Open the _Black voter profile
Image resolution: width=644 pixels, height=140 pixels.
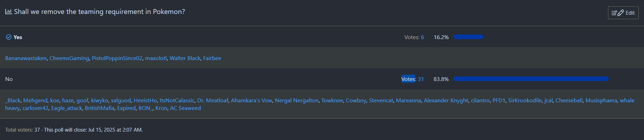coord(13,101)
